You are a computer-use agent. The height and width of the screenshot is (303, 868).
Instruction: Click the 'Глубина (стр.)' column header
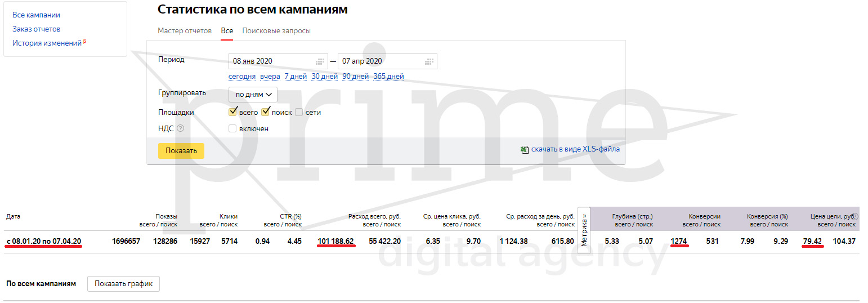click(633, 216)
